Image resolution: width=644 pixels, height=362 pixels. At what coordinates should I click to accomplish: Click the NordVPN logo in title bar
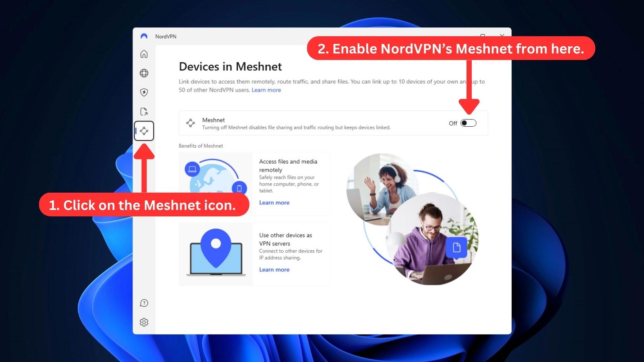click(144, 36)
